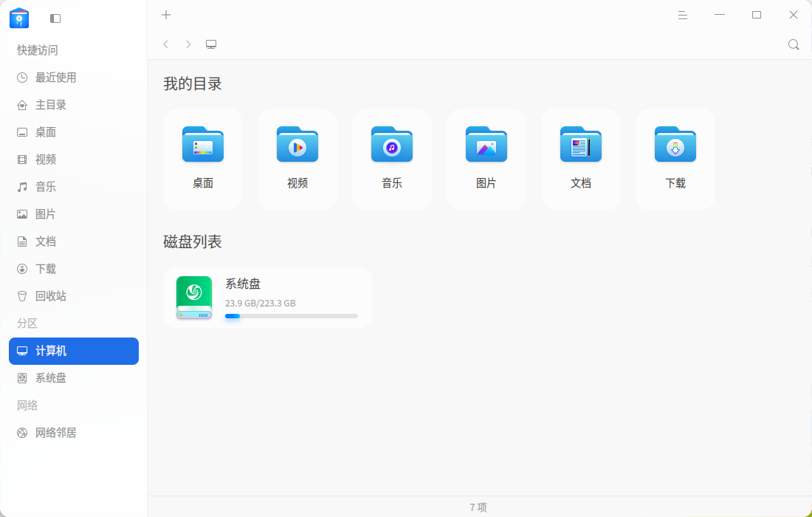Select 视频 in the sidebar
812x517 pixels.
(x=74, y=160)
